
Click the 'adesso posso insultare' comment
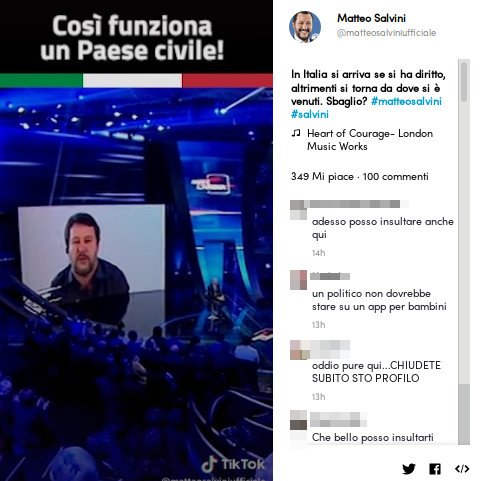point(383,228)
